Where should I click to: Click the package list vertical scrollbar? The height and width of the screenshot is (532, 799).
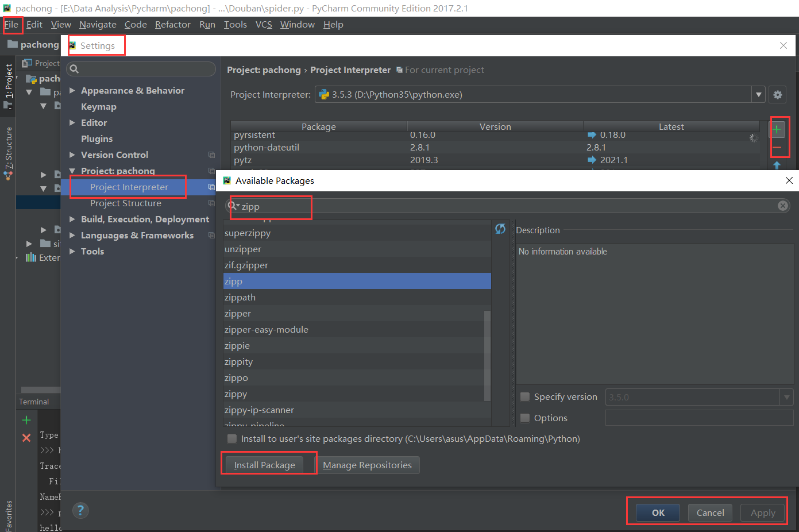[488, 355]
